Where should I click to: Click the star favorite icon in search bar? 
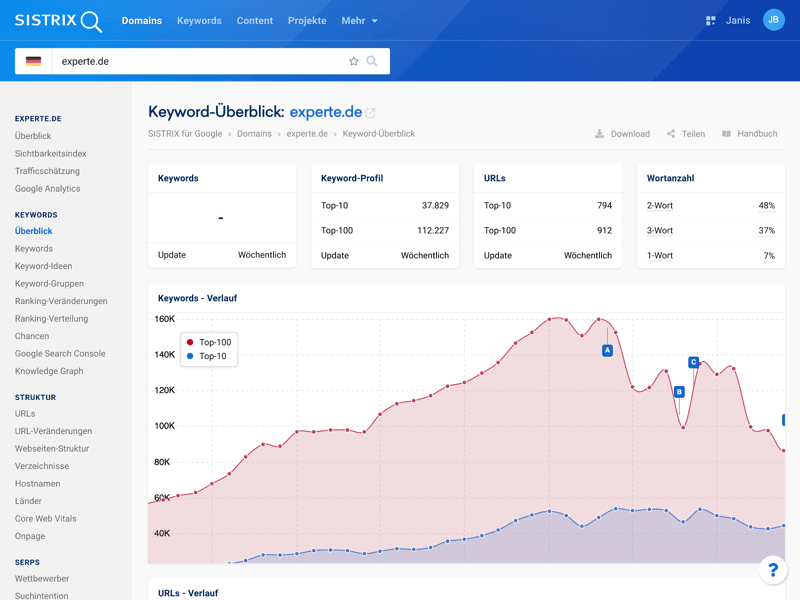(353, 61)
